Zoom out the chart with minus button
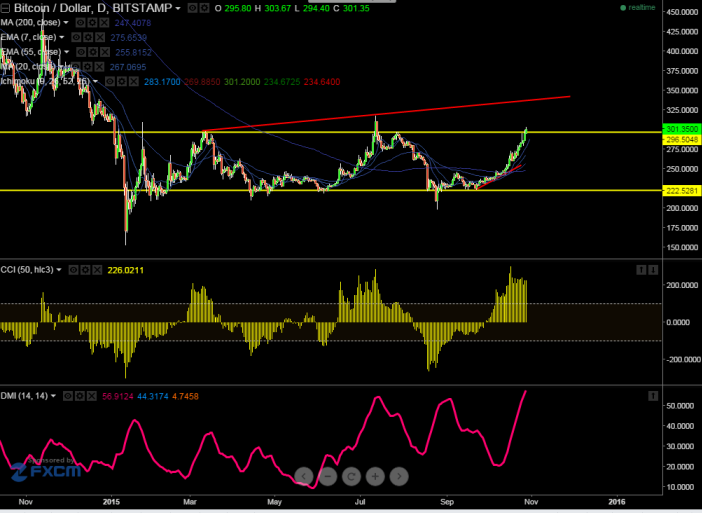Screen dimensions: 702x513 click(328, 476)
